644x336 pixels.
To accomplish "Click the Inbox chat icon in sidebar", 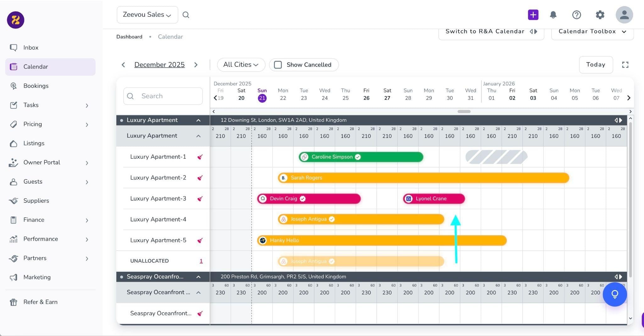I will [x=14, y=48].
